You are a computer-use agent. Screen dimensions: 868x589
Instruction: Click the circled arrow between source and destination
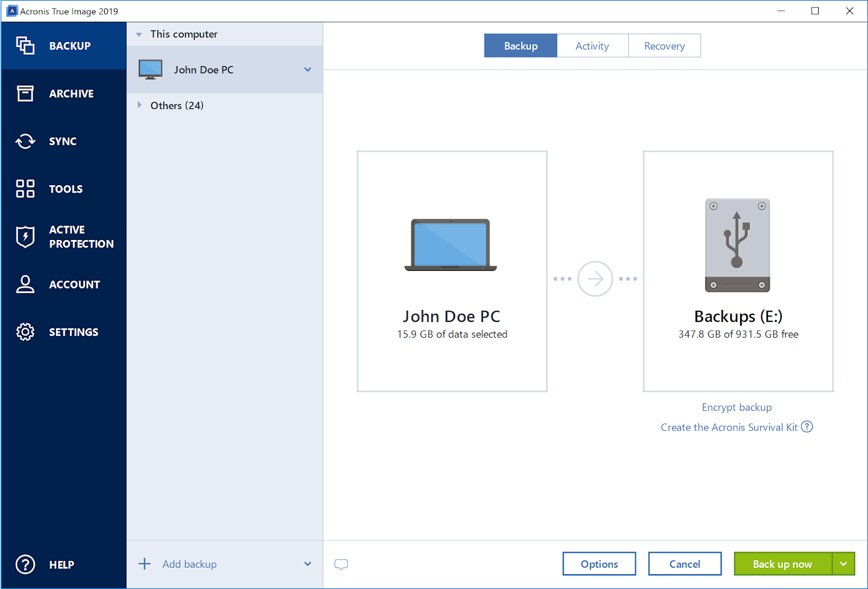pos(595,279)
